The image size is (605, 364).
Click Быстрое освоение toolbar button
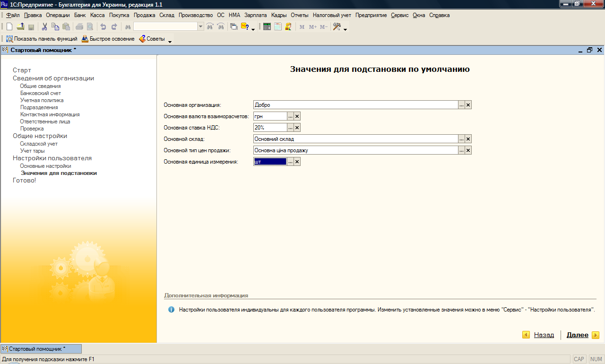pos(108,39)
